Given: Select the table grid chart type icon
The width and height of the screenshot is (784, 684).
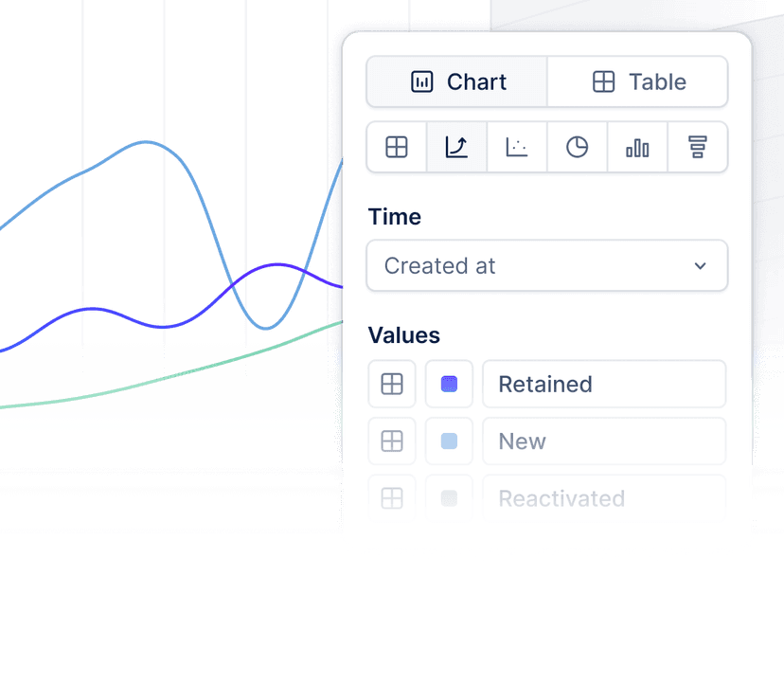Looking at the screenshot, I should pos(396,147).
